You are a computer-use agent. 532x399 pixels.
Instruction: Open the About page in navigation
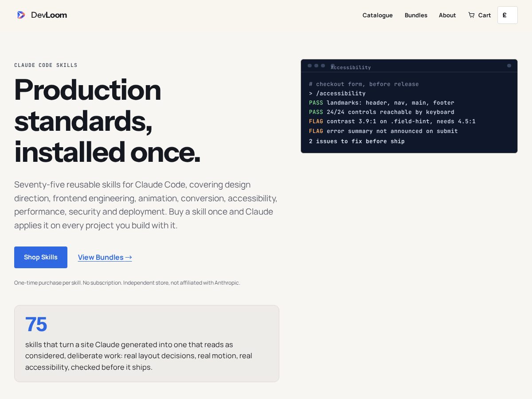[x=447, y=15]
